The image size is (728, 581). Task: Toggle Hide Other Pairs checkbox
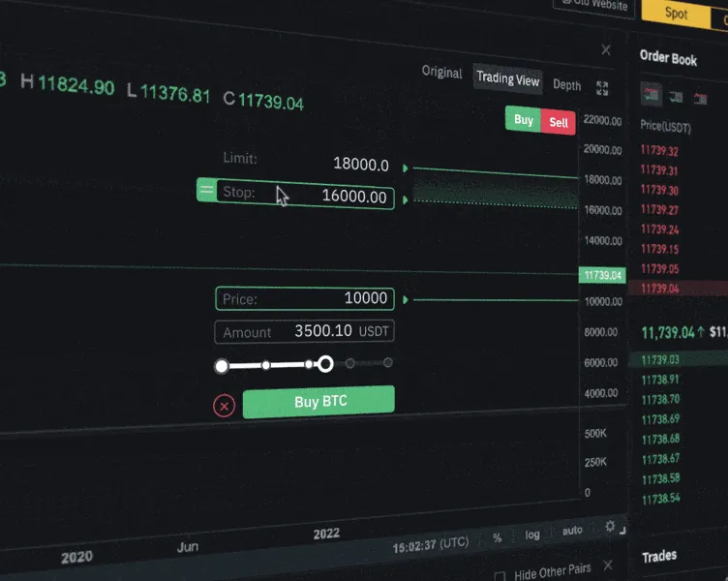click(500, 576)
